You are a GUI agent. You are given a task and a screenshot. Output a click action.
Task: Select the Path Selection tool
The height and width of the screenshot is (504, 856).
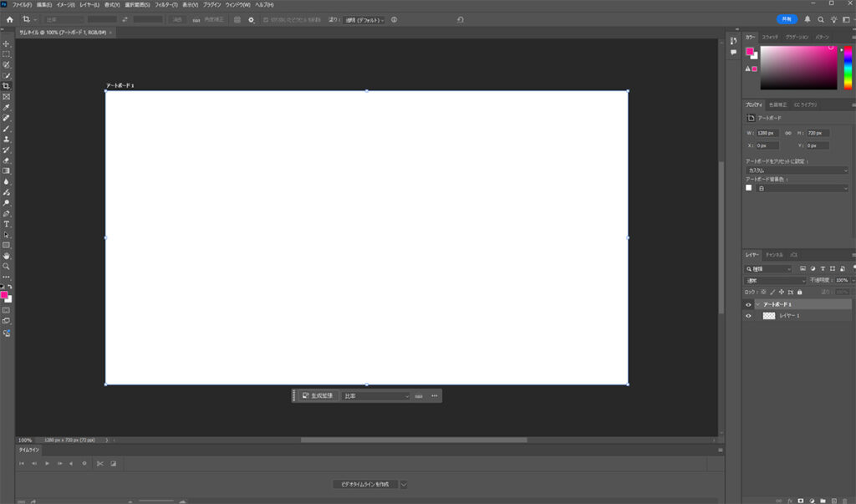tap(6, 235)
